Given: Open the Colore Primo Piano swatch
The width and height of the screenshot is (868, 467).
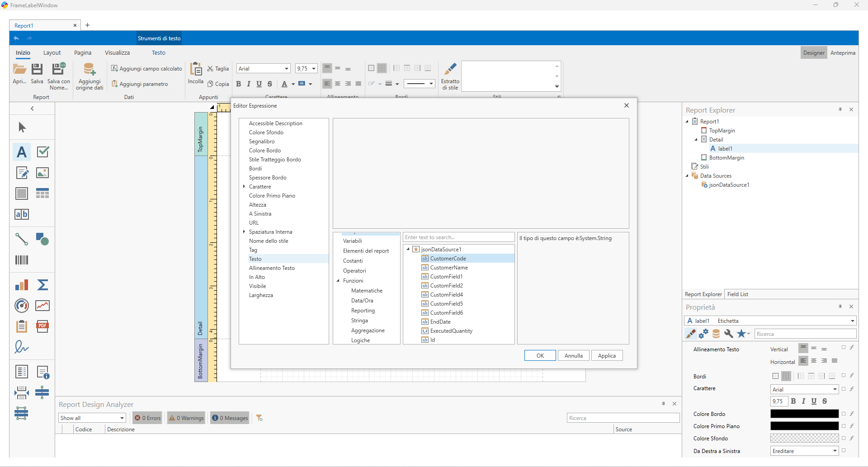Looking at the screenshot, I should (804, 426).
